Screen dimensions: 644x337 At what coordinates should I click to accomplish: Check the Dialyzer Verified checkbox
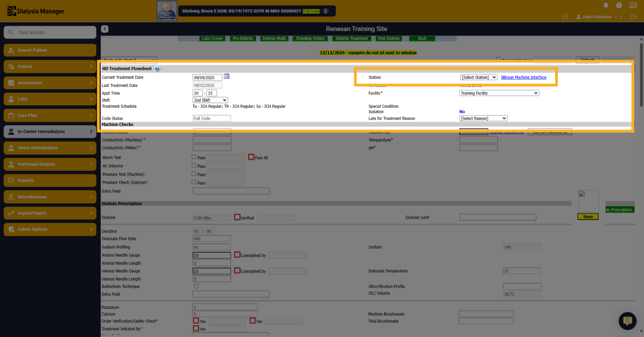point(237,217)
